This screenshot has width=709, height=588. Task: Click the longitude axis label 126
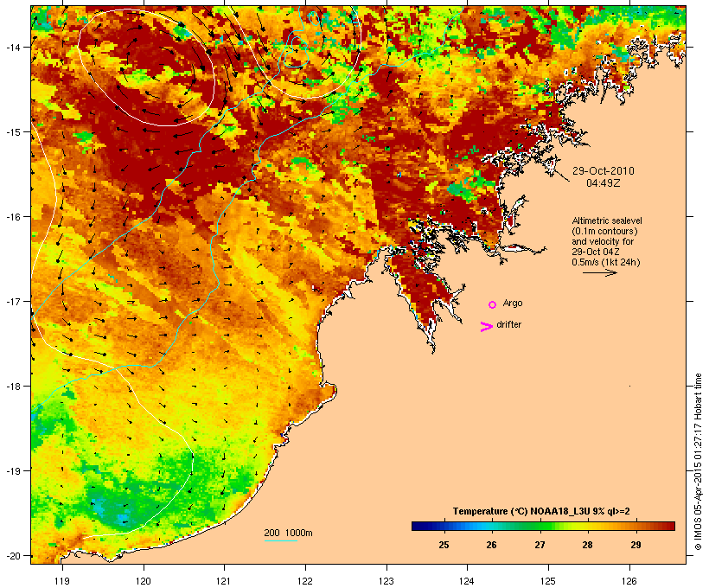point(629,581)
